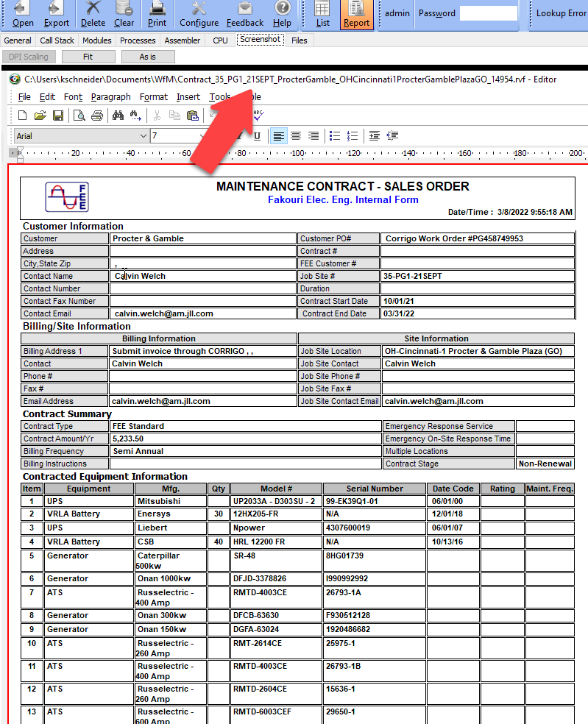Switch to the Call Stack tab
This screenshot has width=588, height=724.
(x=57, y=40)
